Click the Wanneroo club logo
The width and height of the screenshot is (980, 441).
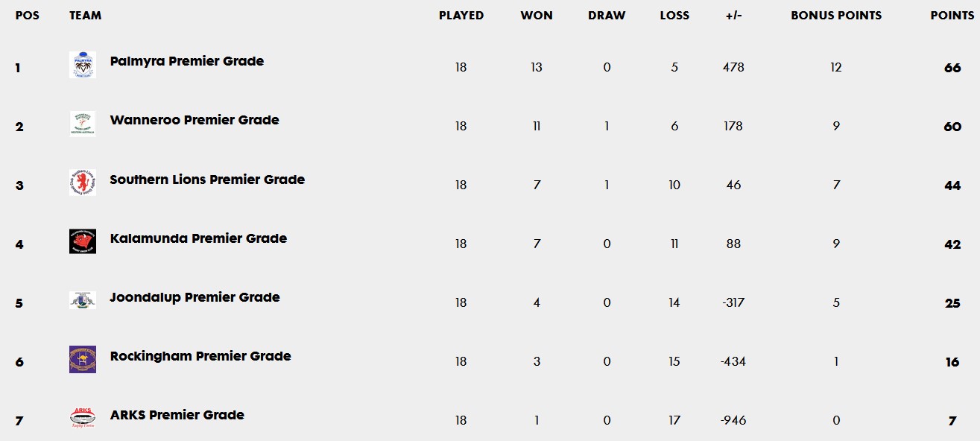pyautogui.click(x=83, y=124)
